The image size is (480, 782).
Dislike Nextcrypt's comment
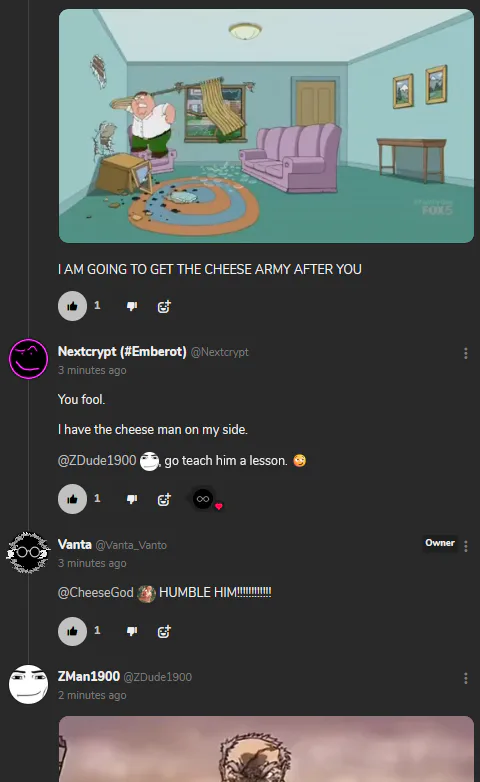click(x=132, y=499)
